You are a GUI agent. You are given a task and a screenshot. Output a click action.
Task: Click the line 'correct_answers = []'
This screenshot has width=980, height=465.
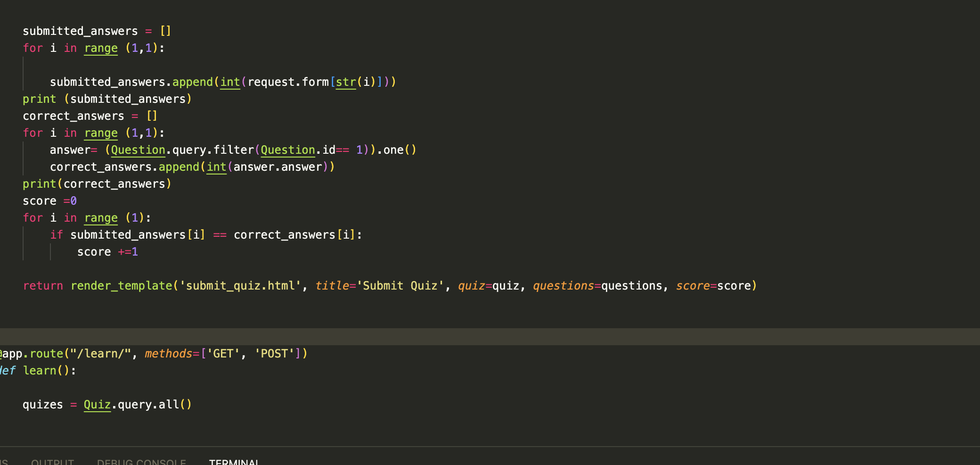[x=90, y=116]
